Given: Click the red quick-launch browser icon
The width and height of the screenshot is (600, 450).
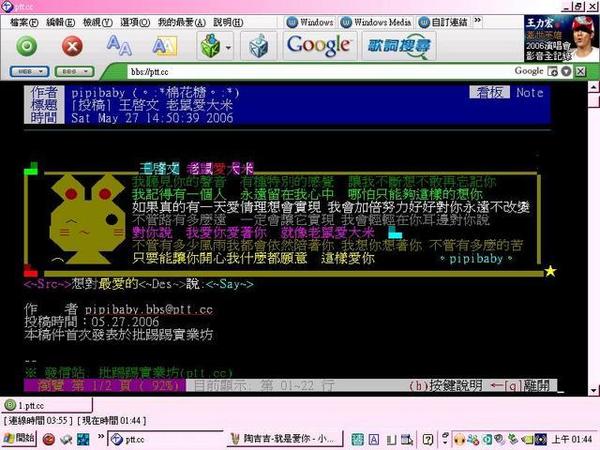Looking at the screenshot, I should [49, 439].
